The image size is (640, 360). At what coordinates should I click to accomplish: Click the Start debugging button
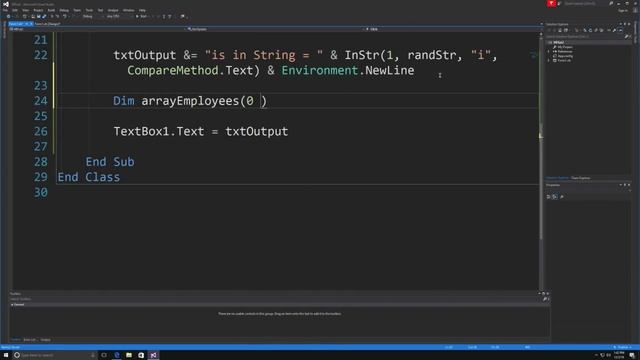pos(141,16)
